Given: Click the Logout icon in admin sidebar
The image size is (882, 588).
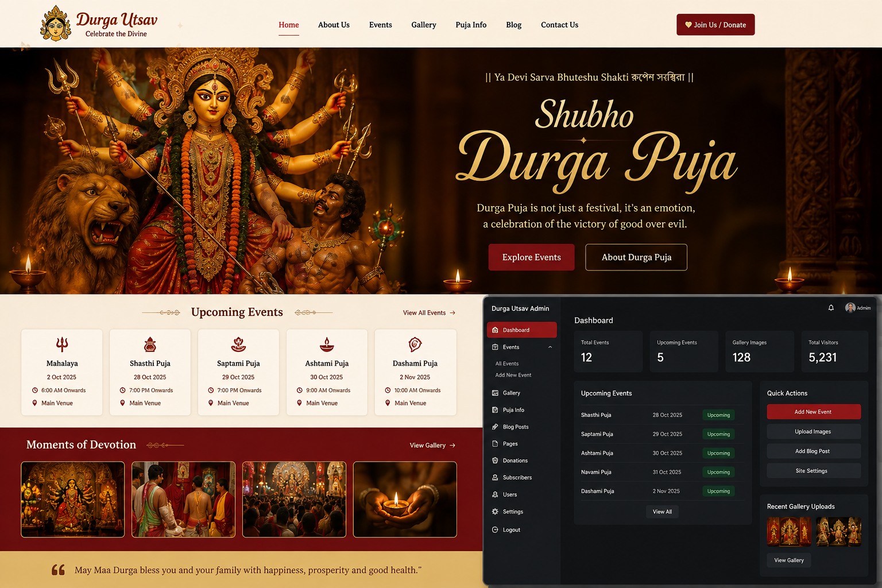Looking at the screenshot, I should click(495, 529).
